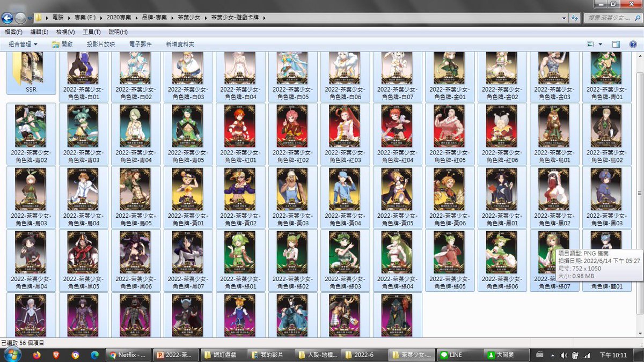Expand the view options dropdown arrow
Image resolution: width=644 pixels, height=362 pixels.
(600, 44)
